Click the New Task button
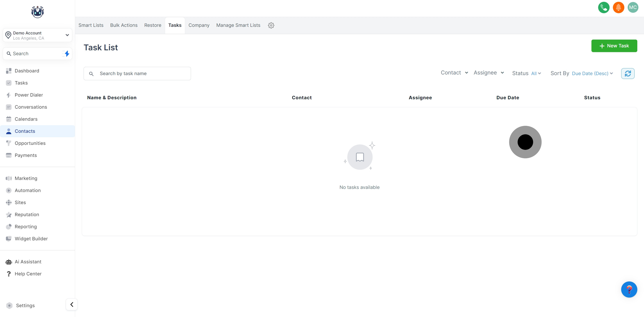 [x=614, y=46]
